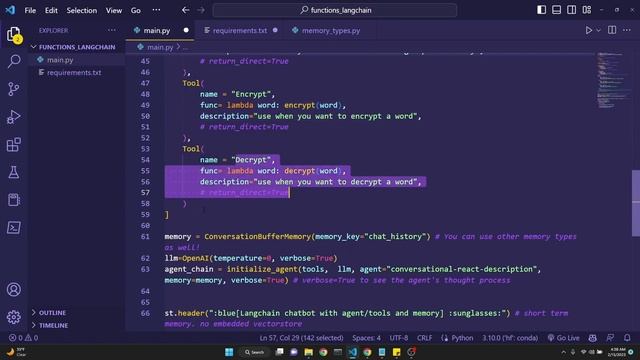This screenshot has height=360, width=640.
Task: Open the View menu
Action: pyautogui.click(x=114, y=10)
